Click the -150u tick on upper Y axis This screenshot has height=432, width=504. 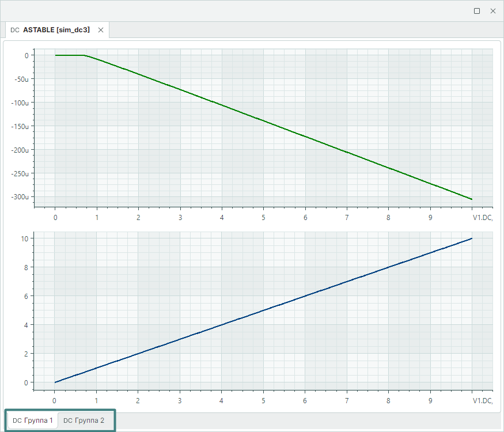[20, 126]
